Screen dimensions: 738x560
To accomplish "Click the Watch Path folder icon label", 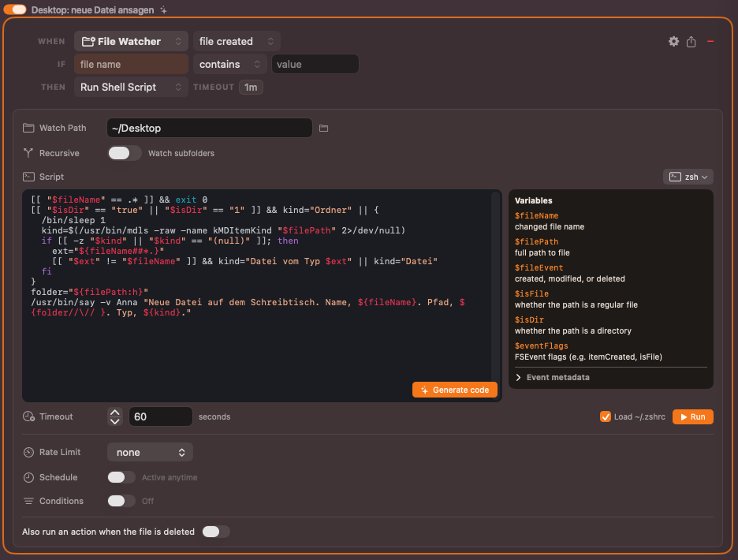I will 28,128.
